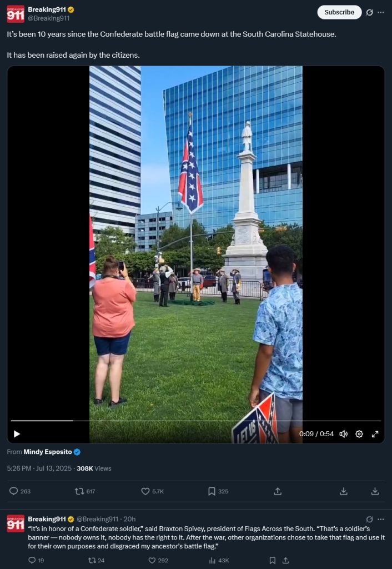Repost the main tweet
Screen dimensions: 392x569
[79, 491]
